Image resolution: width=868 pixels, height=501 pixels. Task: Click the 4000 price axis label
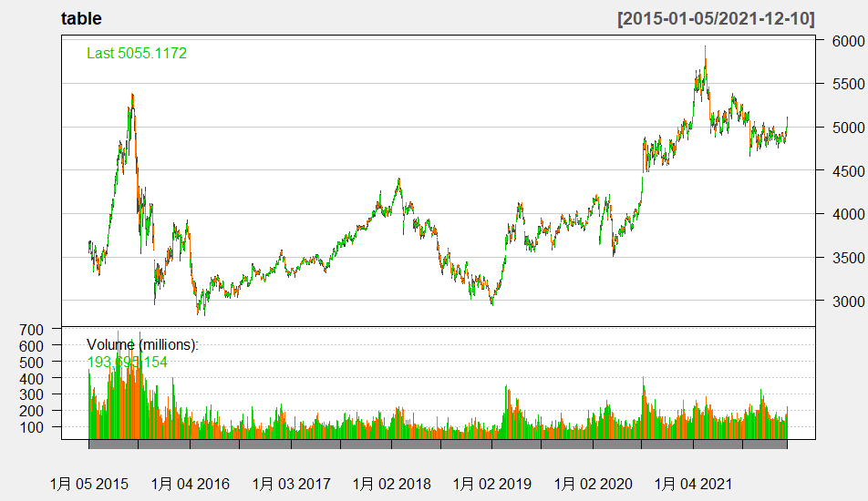pos(848,214)
